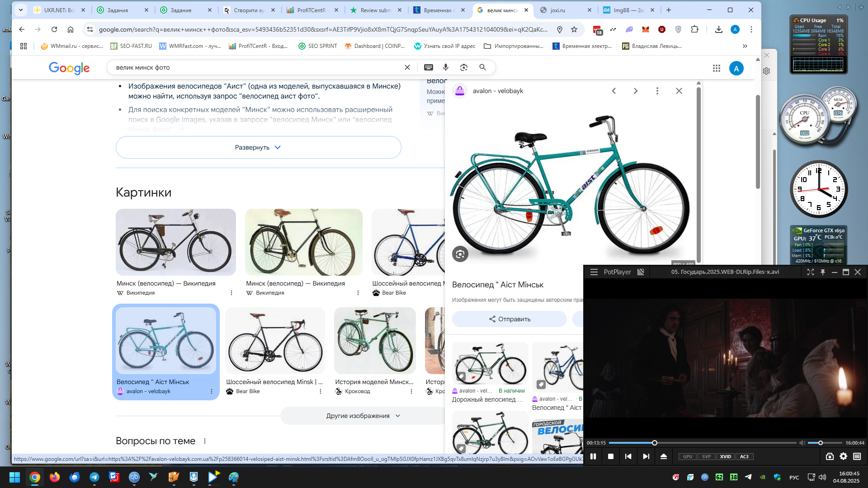Open Google Lens image search in search bar
The image size is (868, 488).
464,67
